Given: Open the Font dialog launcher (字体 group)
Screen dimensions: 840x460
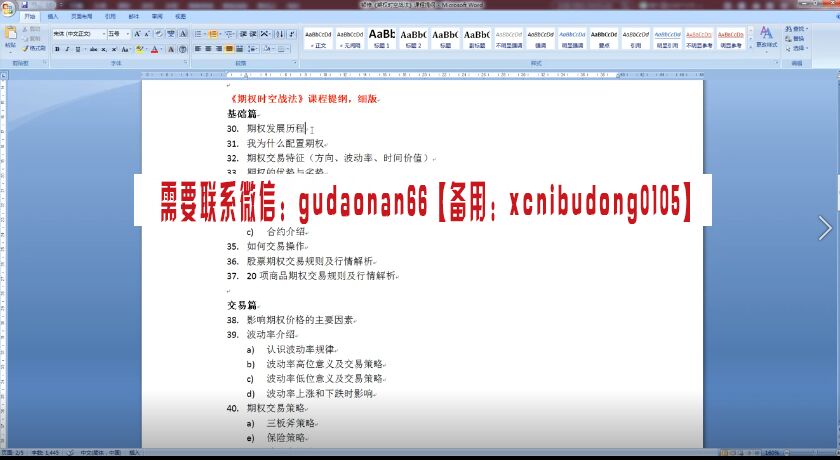Looking at the screenshot, I should point(185,62).
